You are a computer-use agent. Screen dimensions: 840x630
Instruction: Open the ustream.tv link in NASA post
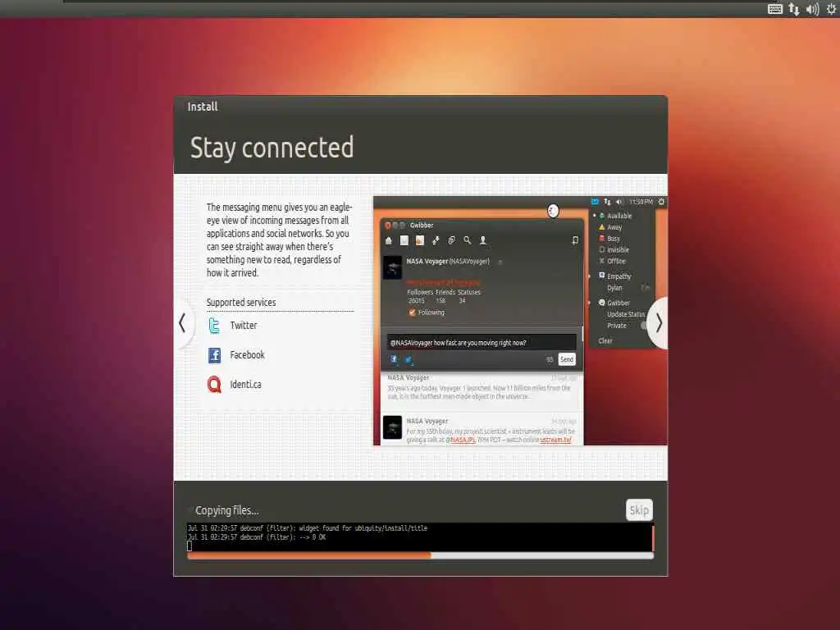click(555, 440)
